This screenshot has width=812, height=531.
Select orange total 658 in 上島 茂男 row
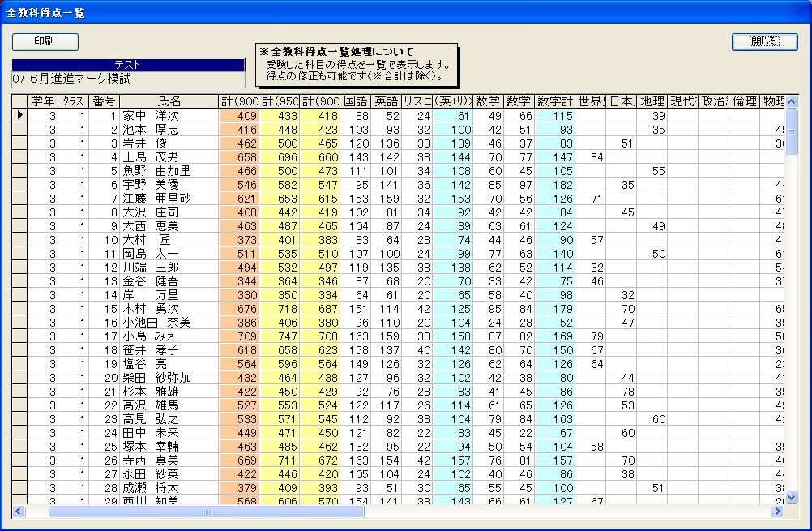click(239, 157)
